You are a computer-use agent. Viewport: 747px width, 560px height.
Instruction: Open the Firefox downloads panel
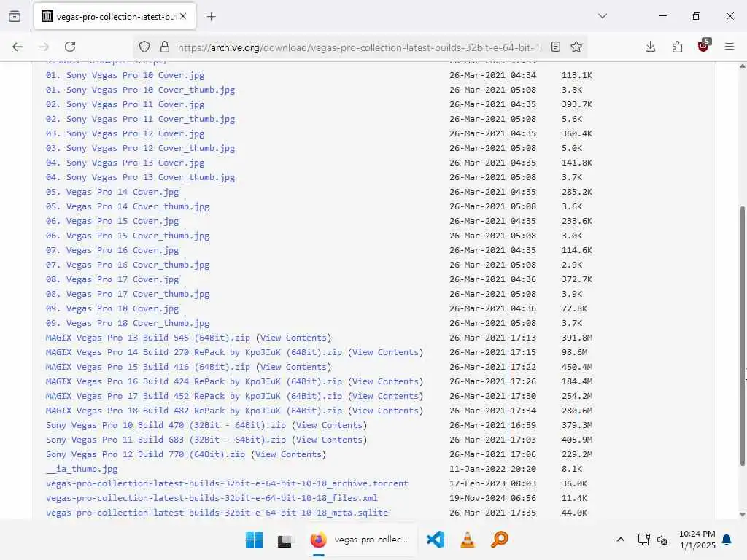coord(650,47)
